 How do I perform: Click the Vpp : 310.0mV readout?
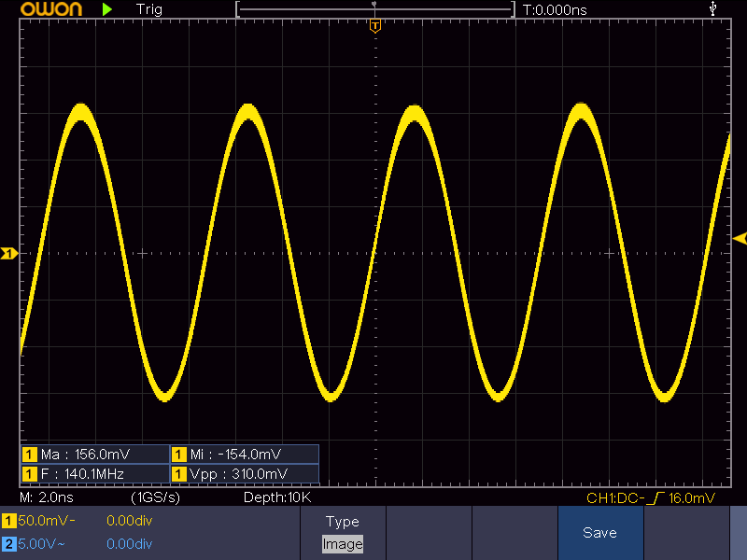[239, 474]
